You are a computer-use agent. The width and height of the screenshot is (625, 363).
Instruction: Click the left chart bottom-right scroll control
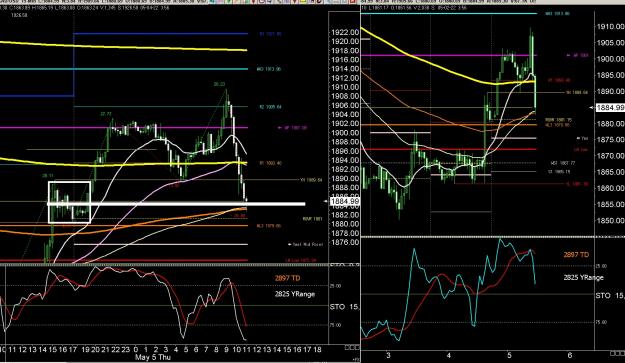(352, 347)
